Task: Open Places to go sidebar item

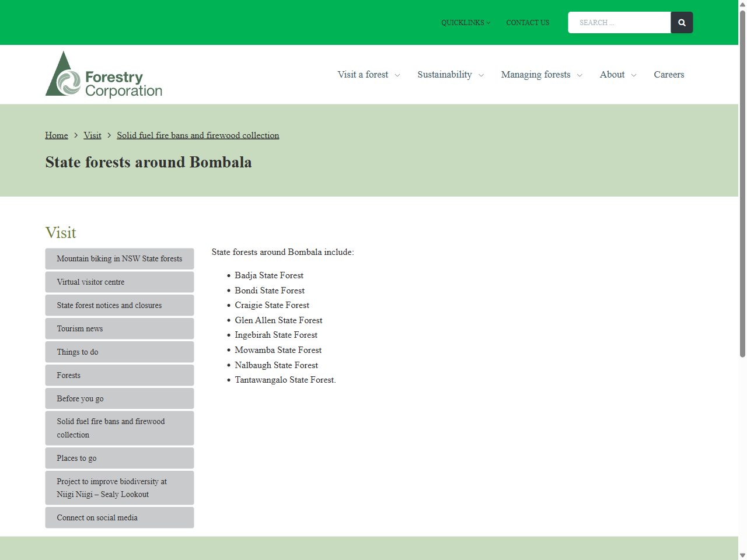Action: tap(120, 459)
